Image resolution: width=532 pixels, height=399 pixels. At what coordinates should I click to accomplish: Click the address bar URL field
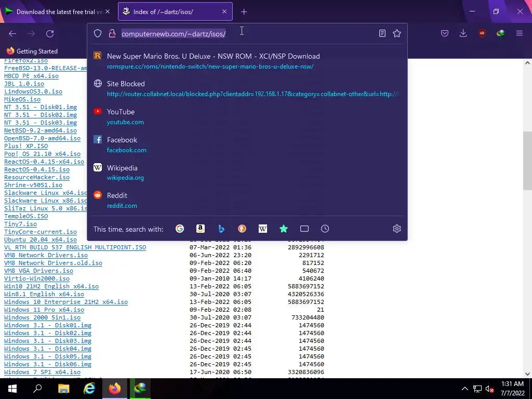[247, 34]
